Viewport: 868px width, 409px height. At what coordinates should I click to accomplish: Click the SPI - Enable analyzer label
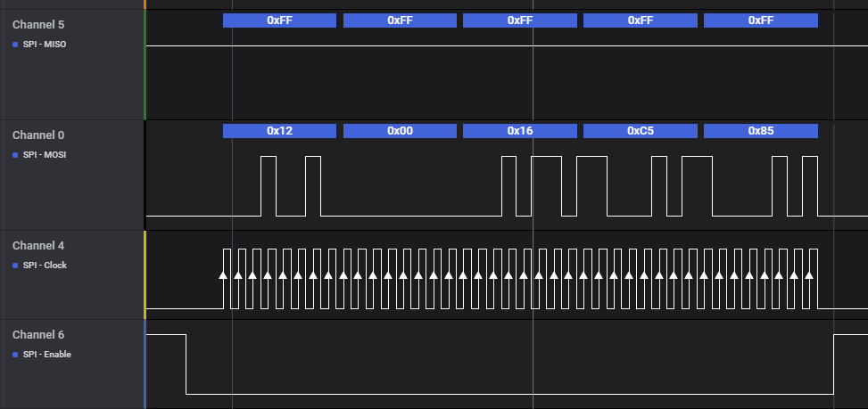click(x=47, y=355)
